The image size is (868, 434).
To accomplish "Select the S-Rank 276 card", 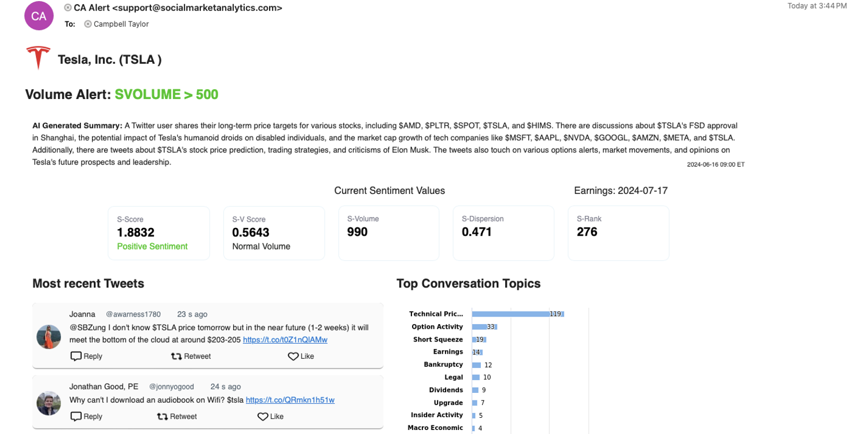I will click(618, 233).
